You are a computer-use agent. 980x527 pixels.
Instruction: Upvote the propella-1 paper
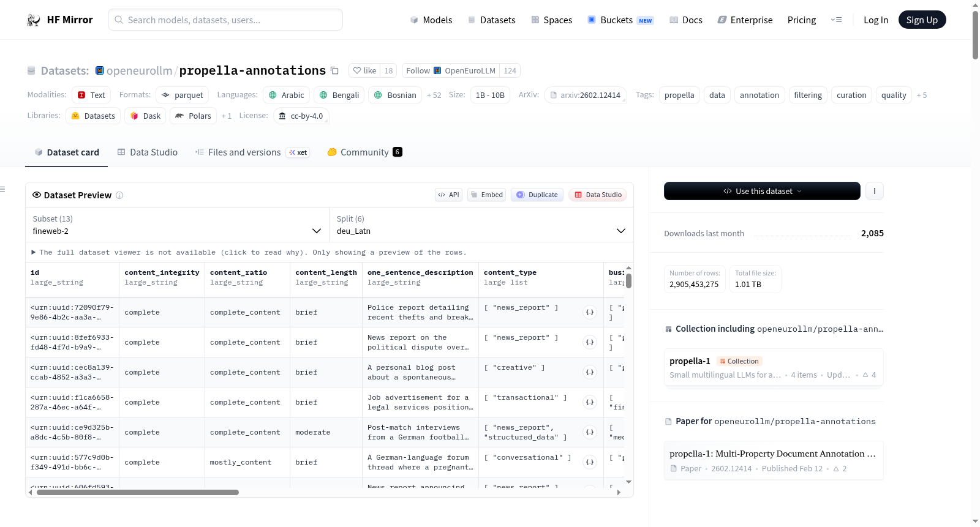click(840, 469)
